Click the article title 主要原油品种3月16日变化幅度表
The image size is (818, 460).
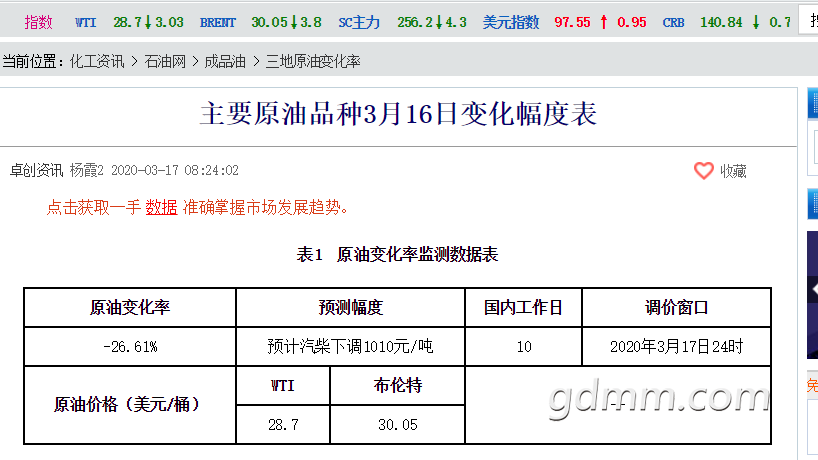(398, 114)
